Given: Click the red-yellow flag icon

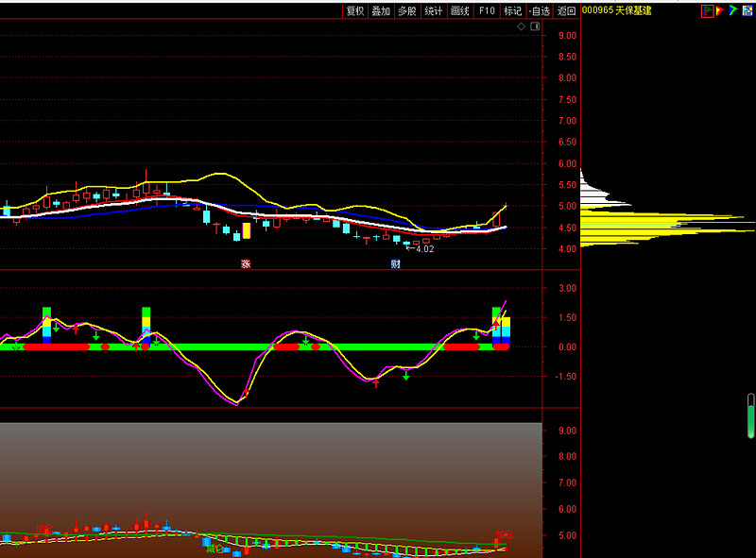Looking at the screenshot, I should tap(720, 10).
